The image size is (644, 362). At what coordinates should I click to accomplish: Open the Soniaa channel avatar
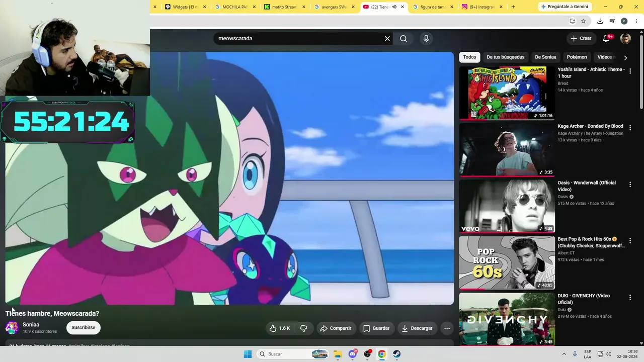(12, 328)
